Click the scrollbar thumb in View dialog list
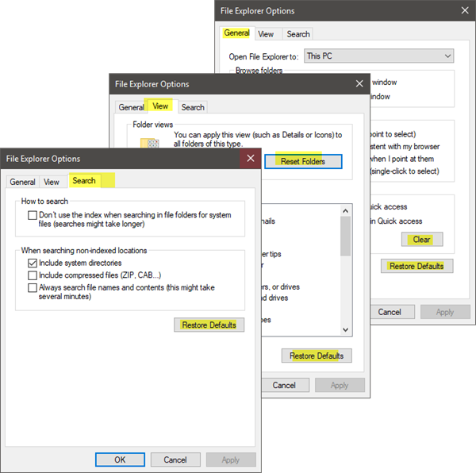The height and width of the screenshot is (473, 476). click(x=345, y=236)
